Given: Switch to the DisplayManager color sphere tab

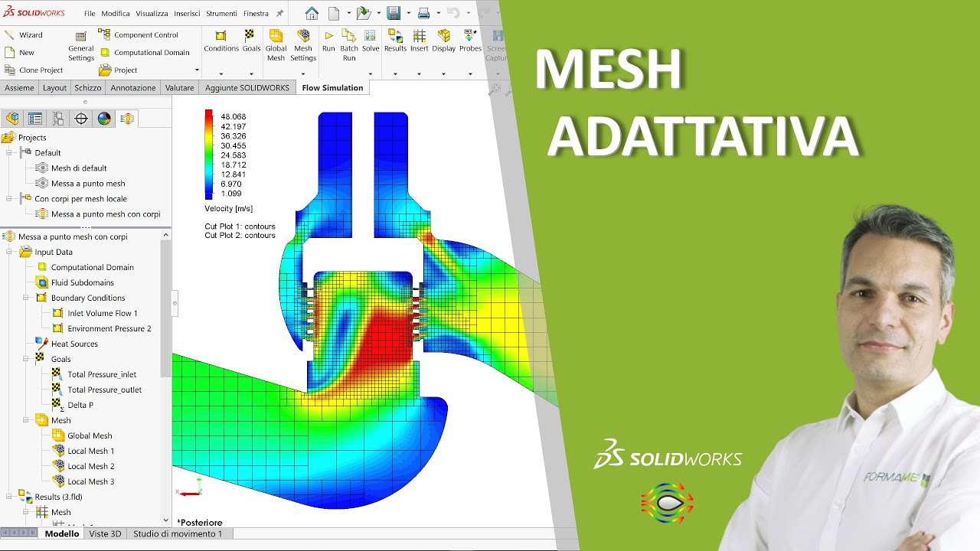Looking at the screenshot, I should pos(104,118).
